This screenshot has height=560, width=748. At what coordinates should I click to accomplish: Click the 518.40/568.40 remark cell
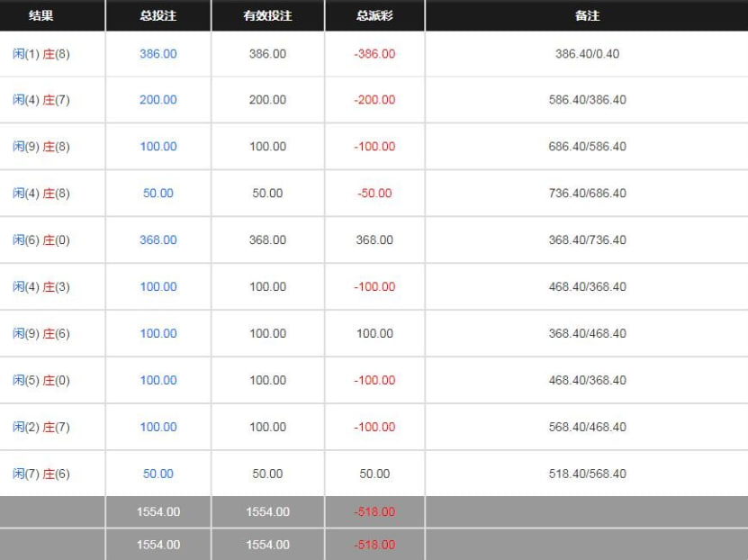pyautogui.click(x=587, y=474)
